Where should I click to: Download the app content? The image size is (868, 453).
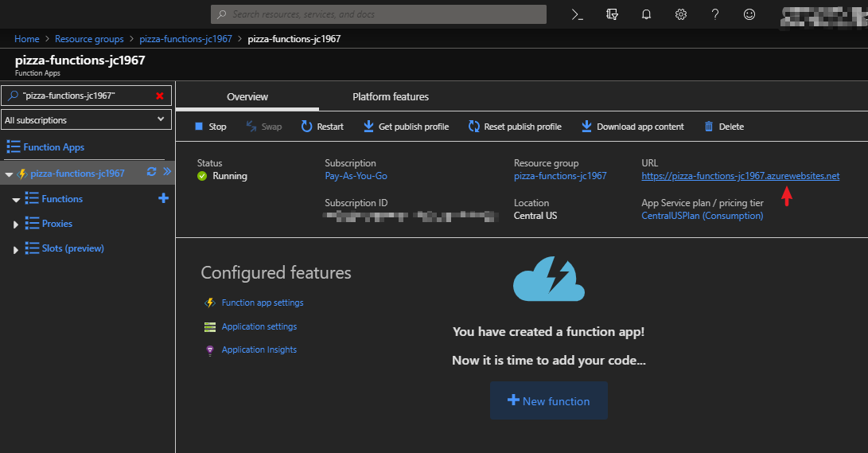[633, 127]
